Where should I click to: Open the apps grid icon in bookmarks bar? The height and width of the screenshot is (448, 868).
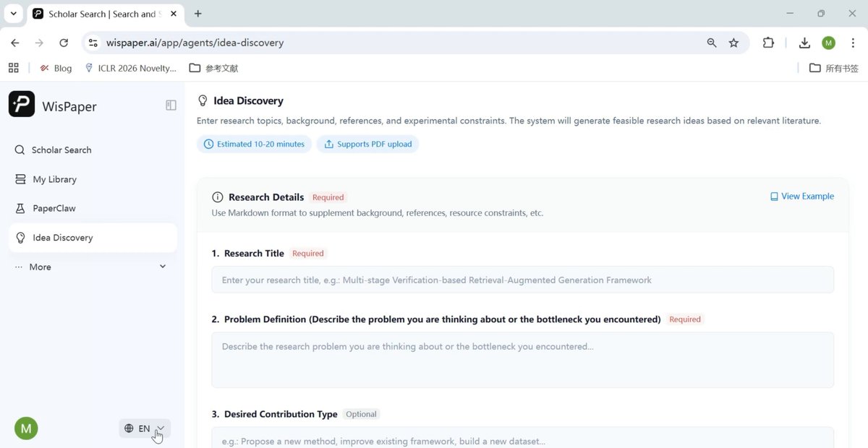pos(13,68)
